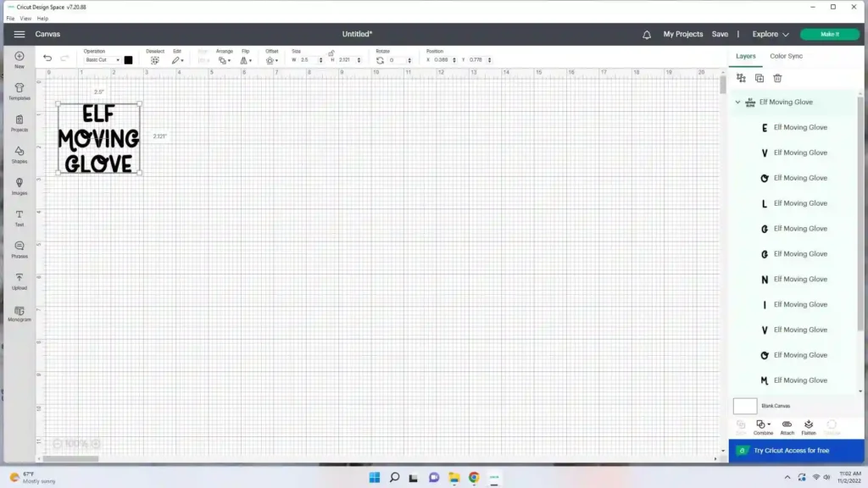Toggle the size lock for proportional scaling
Viewport: 868px width, 488px height.
click(x=331, y=54)
